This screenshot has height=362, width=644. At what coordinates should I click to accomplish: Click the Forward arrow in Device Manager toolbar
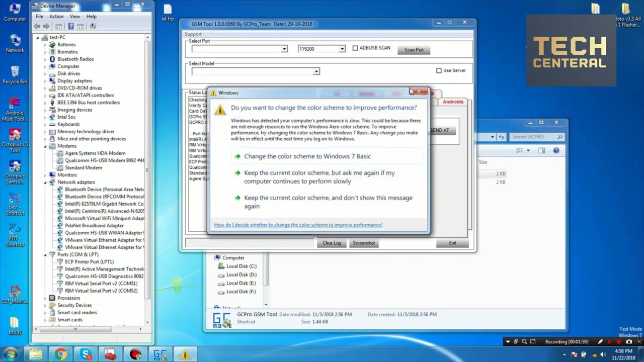pyautogui.click(x=46, y=26)
